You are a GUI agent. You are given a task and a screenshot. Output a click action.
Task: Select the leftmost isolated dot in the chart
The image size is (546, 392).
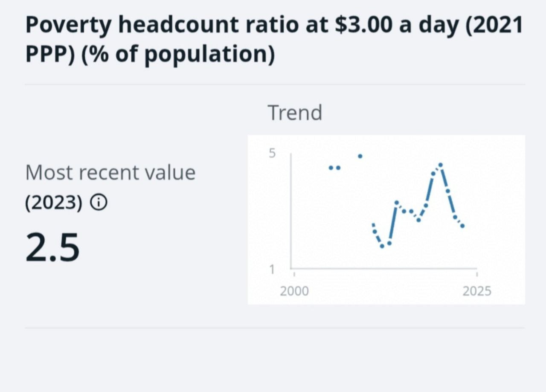[331, 168]
